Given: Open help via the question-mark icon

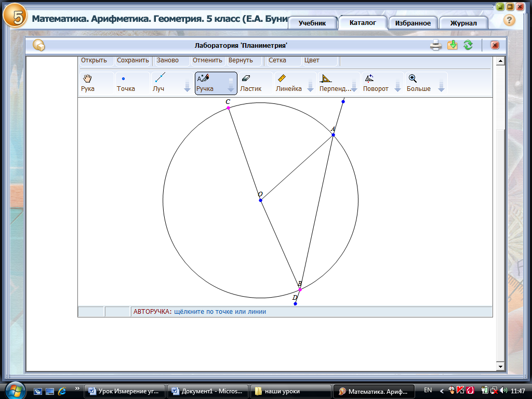Looking at the screenshot, I should (509, 20).
